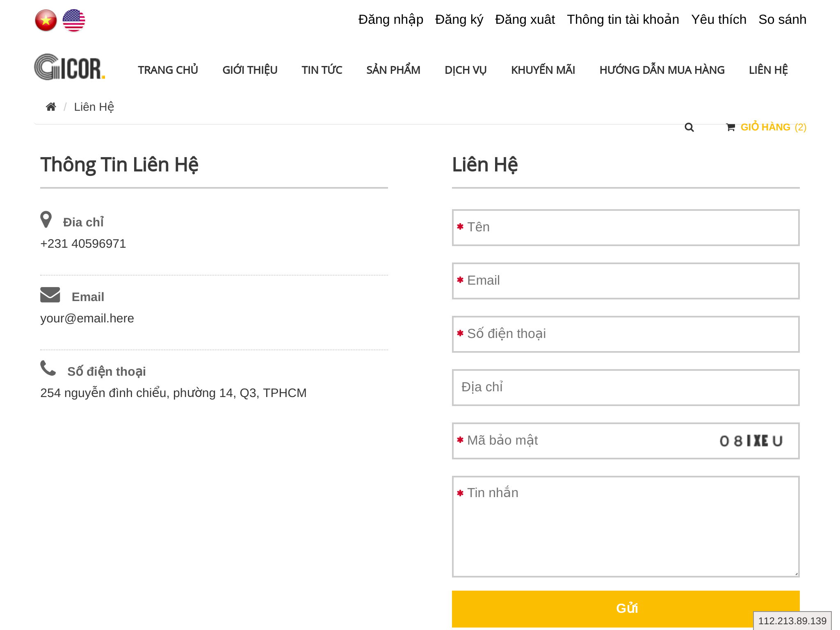Open the GIỎ HÀNG (2) cart link
The width and height of the screenshot is (840, 630).
(x=774, y=127)
